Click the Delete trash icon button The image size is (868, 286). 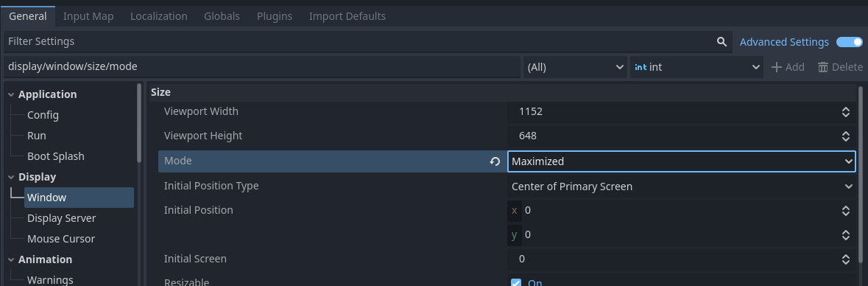pyautogui.click(x=840, y=67)
